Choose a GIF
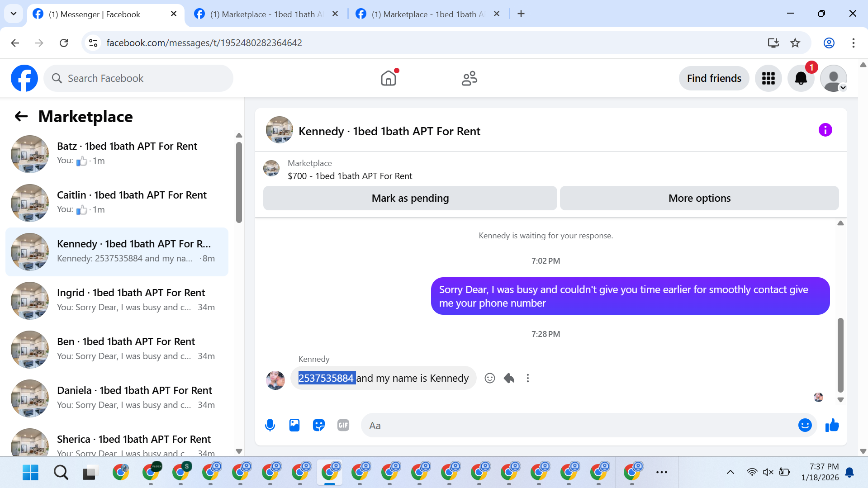 [343, 425]
